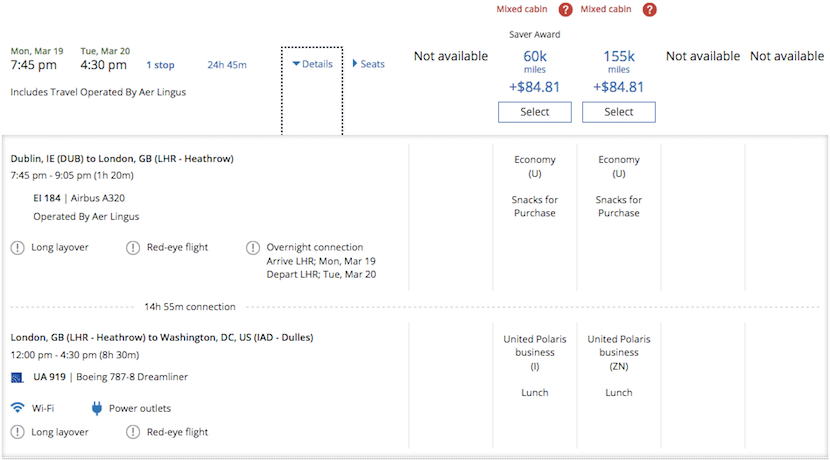
Task: Click the second Mixed cabin help icon
Action: 650,10
